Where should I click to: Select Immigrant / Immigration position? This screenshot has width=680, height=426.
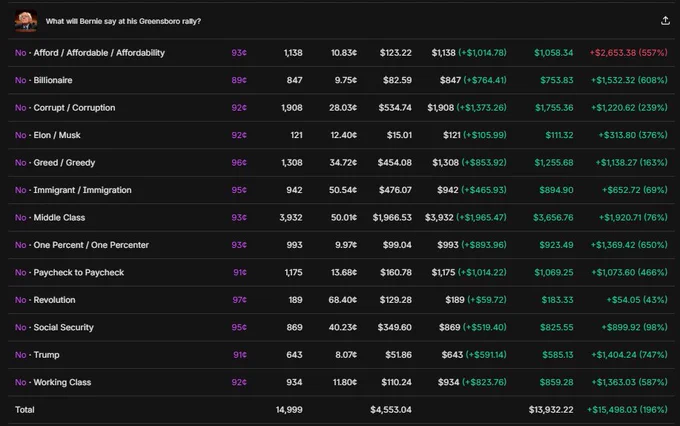pyautogui.click(x=341, y=190)
